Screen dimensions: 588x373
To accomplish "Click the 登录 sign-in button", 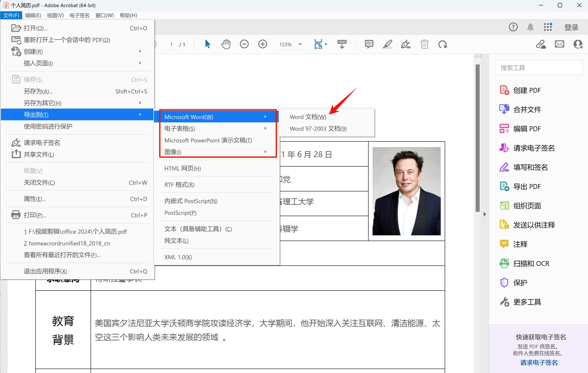I will point(571,27).
